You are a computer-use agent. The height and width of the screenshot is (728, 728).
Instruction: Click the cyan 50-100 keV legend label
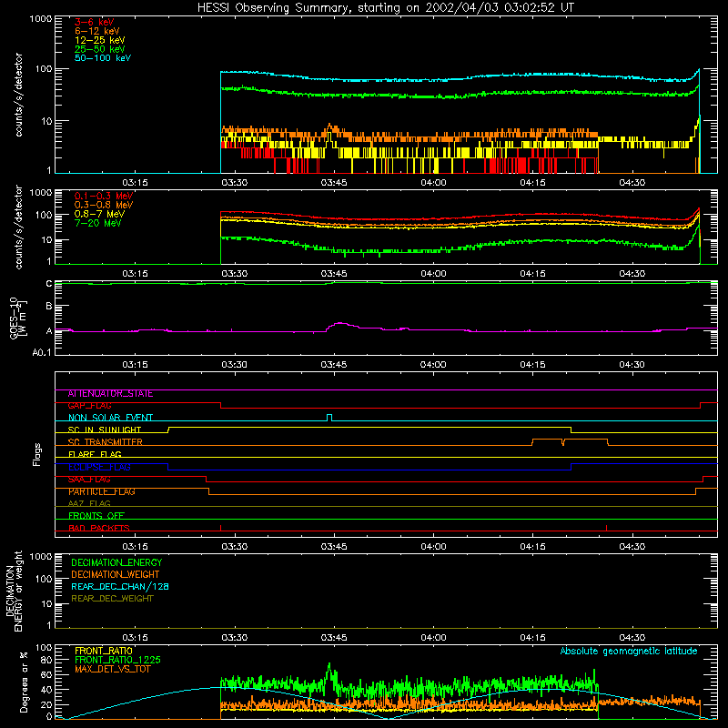[x=103, y=58]
